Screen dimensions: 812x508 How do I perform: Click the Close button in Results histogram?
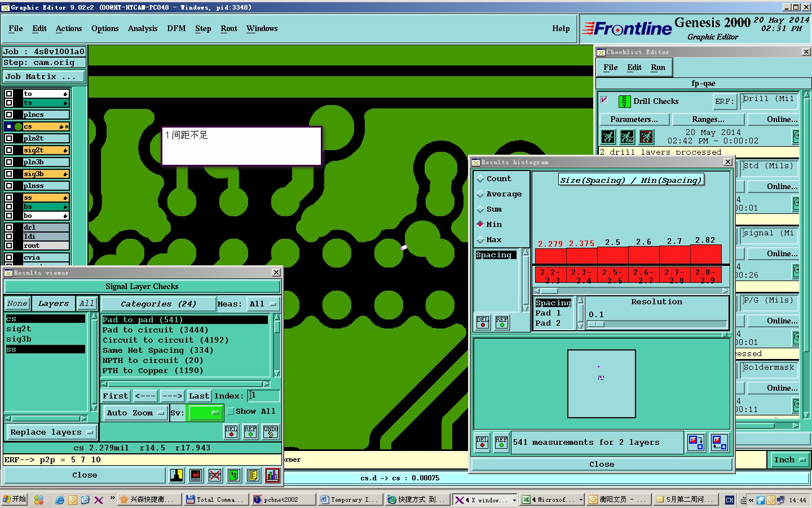pos(602,465)
